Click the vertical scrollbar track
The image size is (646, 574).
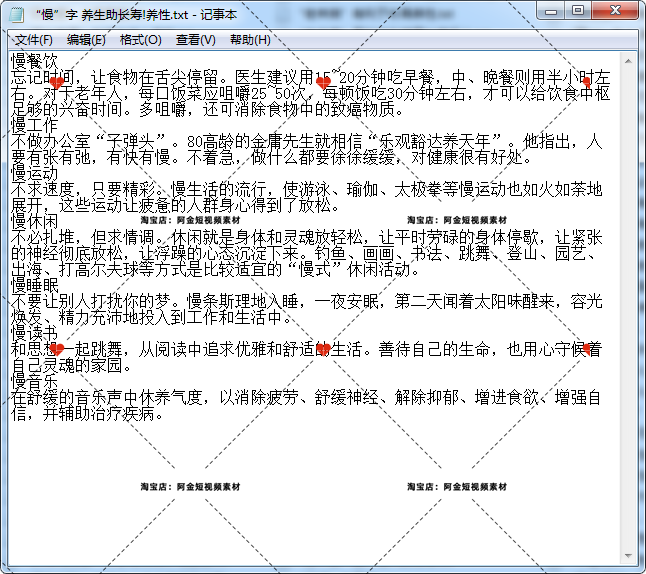coord(630,300)
